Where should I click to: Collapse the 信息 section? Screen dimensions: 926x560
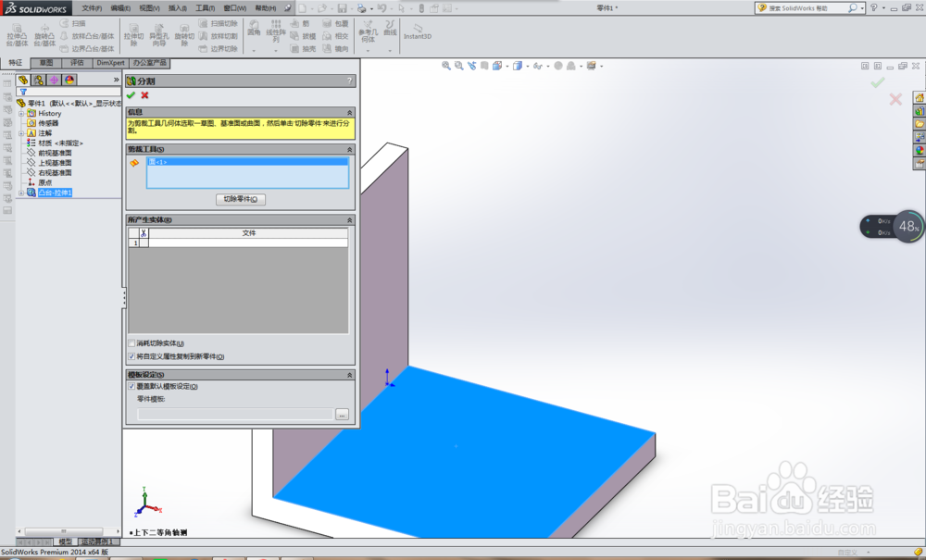[x=349, y=112]
